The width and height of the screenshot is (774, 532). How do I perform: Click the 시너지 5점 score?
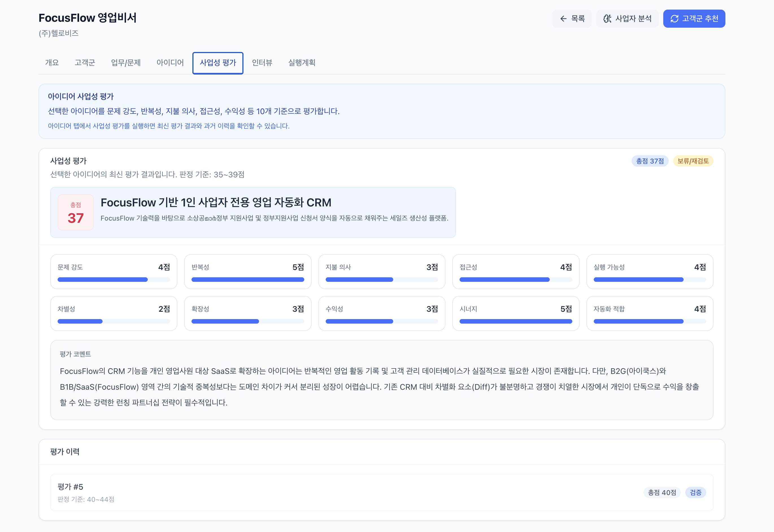[x=566, y=309]
